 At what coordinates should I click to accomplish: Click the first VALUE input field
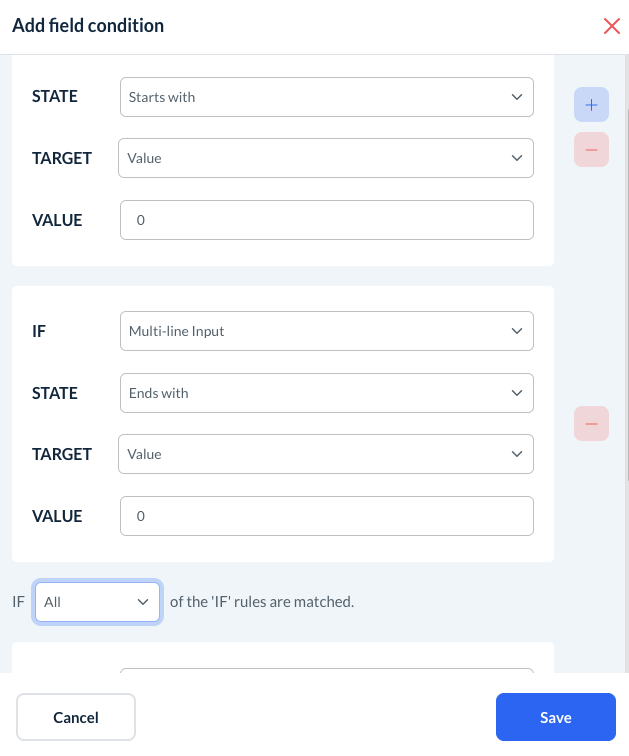(326, 220)
